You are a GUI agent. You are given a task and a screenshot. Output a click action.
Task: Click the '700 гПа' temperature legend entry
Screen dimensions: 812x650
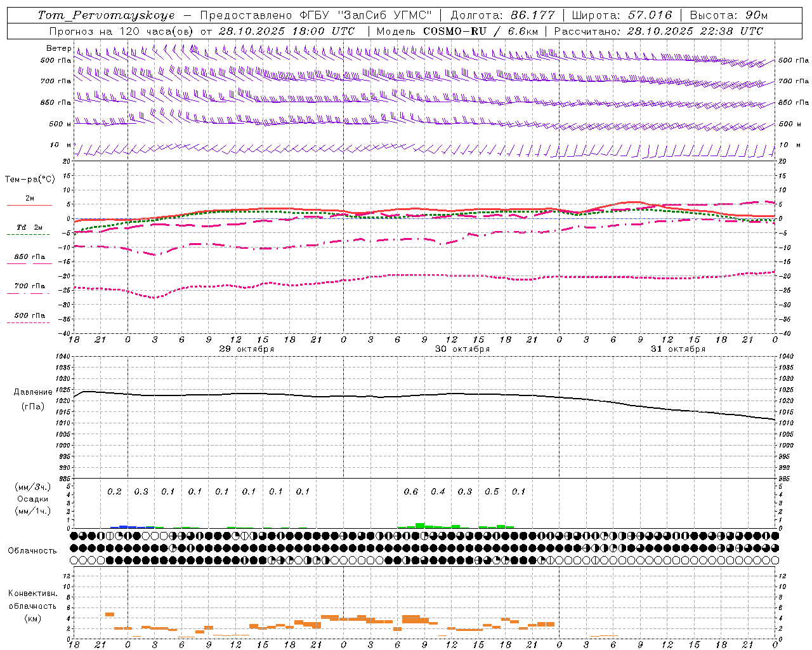point(30,286)
